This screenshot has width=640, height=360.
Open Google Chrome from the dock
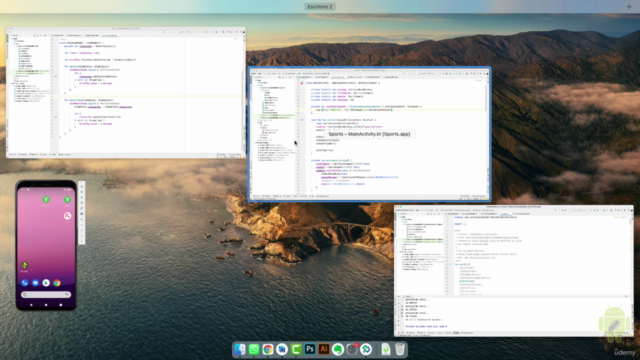(268, 349)
